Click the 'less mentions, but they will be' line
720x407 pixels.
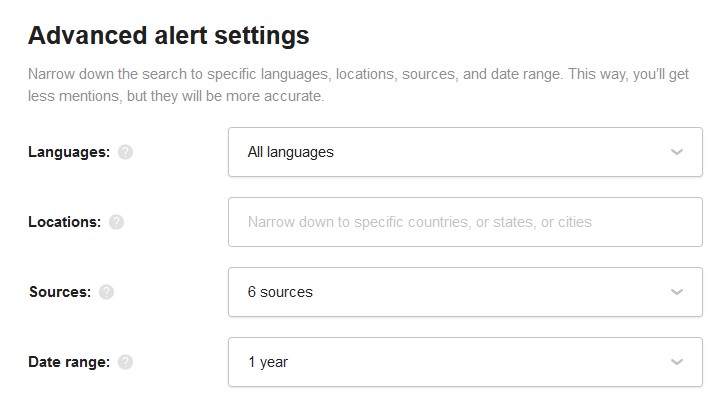tap(176, 96)
